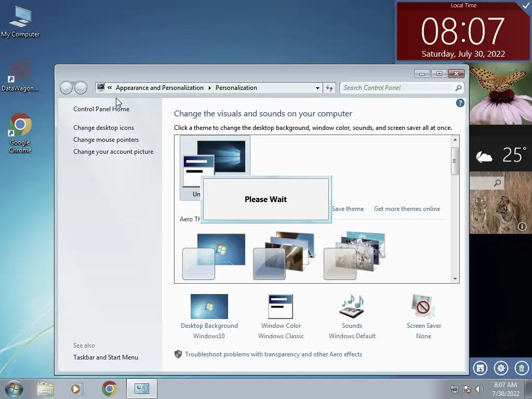This screenshot has height=399, width=532.
Task: Click the sidebar search box over tigers
Action: pyautogui.click(x=486, y=183)
